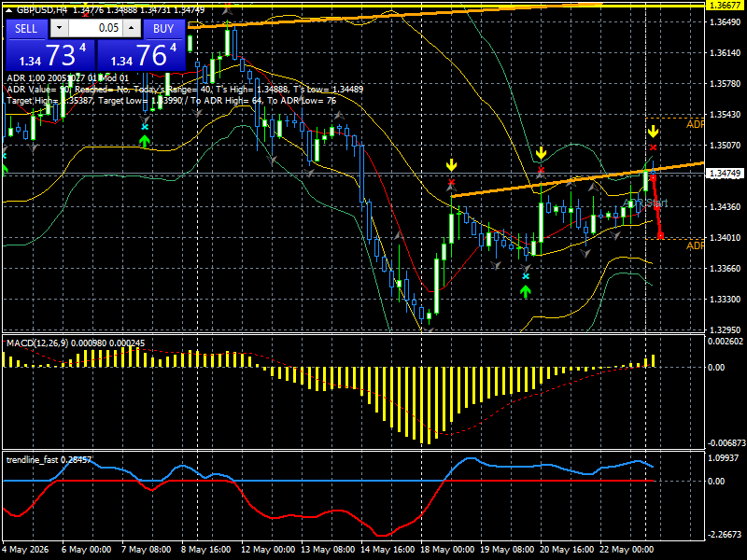Select the cyan cross above 19 May green arrow

526,276
